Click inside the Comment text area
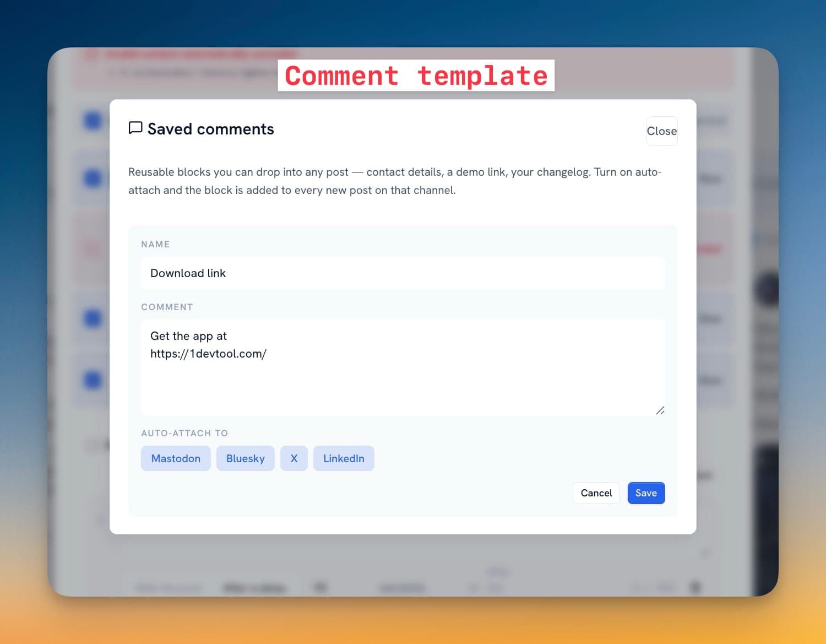The width and height of the screenshot is (826, 644). click(x=403, y=367)
